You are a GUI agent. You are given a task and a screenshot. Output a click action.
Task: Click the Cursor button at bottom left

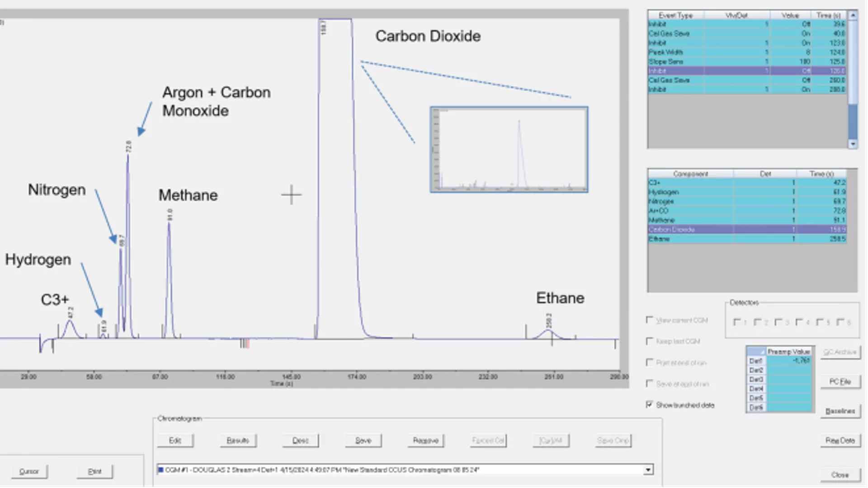(x=29, y=471)
